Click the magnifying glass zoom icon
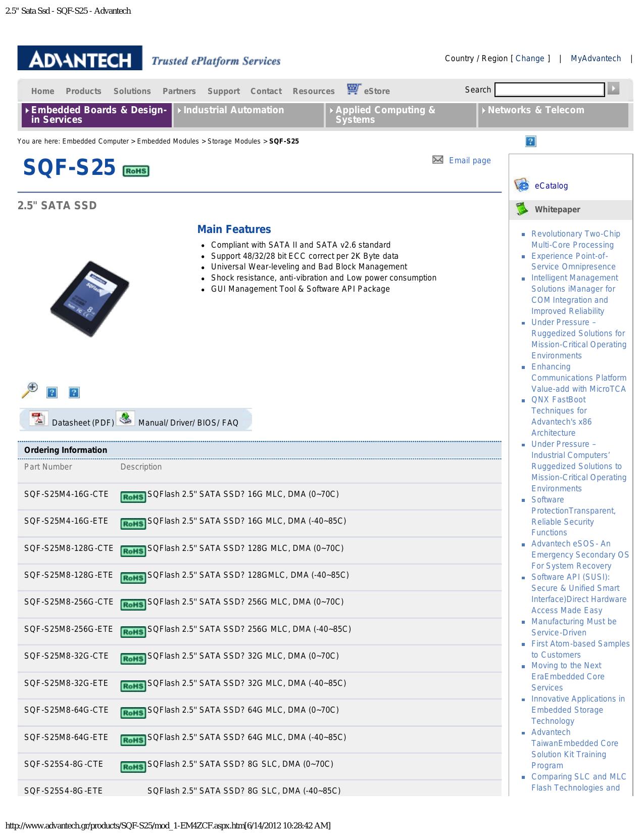This screenshot has width=644, height=834. pyautogui.click(x=30, y=390)
